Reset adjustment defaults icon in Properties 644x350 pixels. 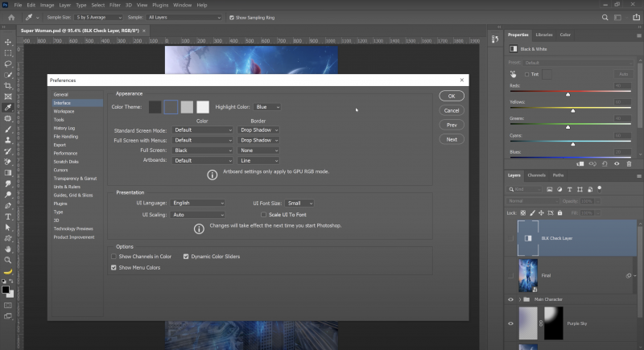pyautogui.click(x=605, y=163)
